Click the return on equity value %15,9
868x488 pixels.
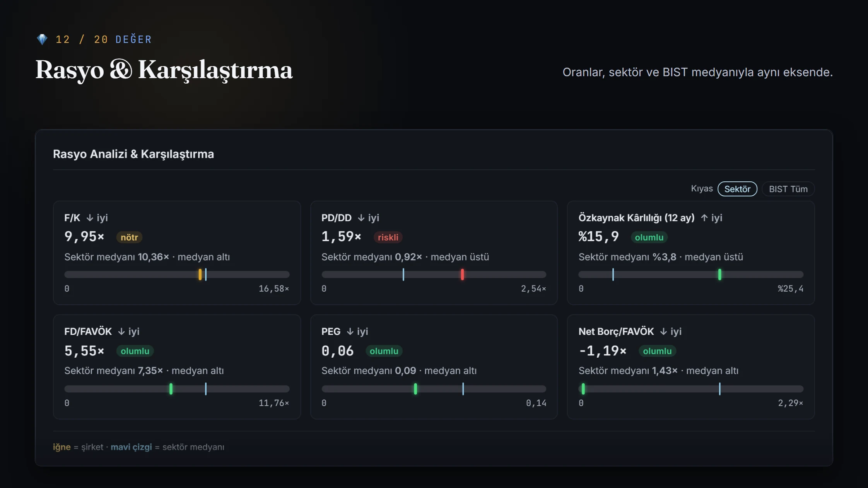[x=598, y=237]
